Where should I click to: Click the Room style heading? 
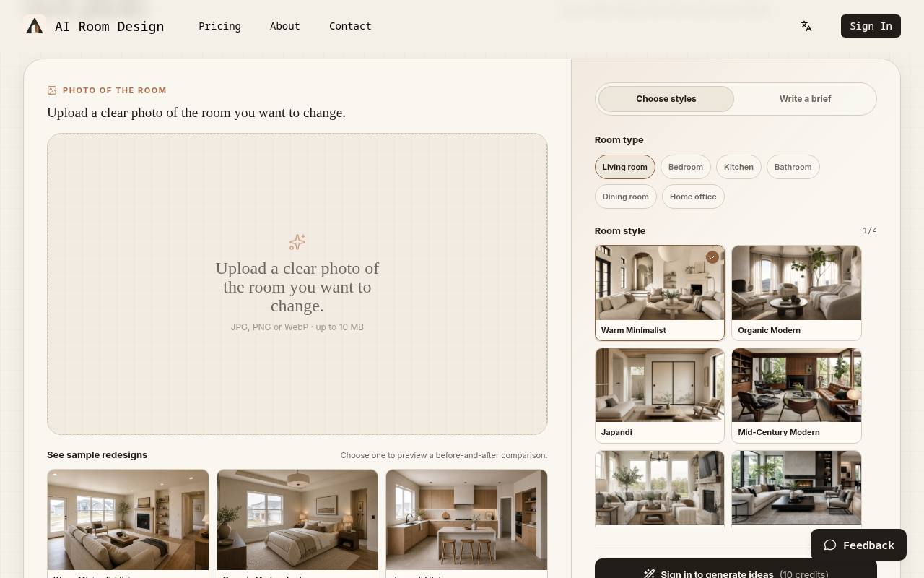click(x=620, y=231)
